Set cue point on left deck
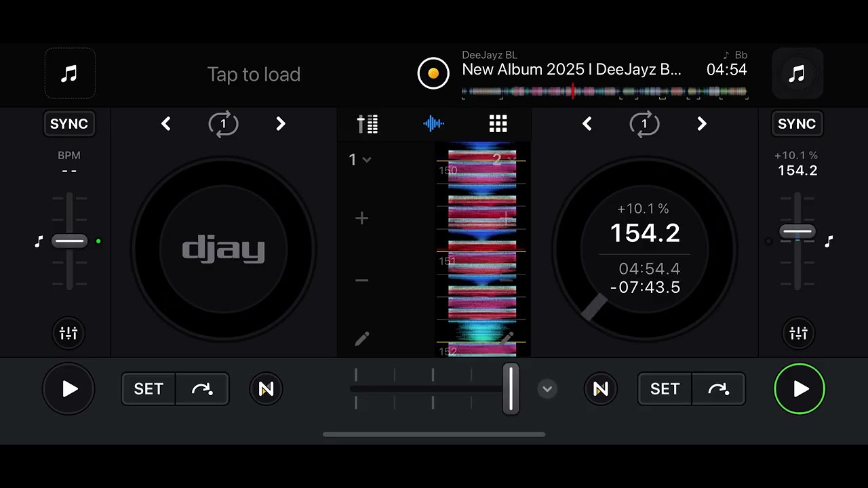The width and height of the screenshot is (868, 488). point(149,389)
